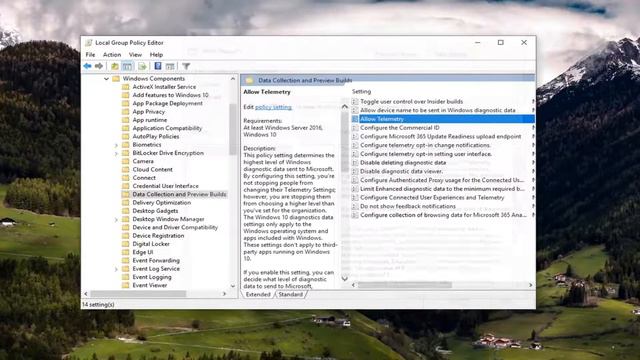640x360 pixels.
Task: Open the Action menu
Action: [112, 54]
